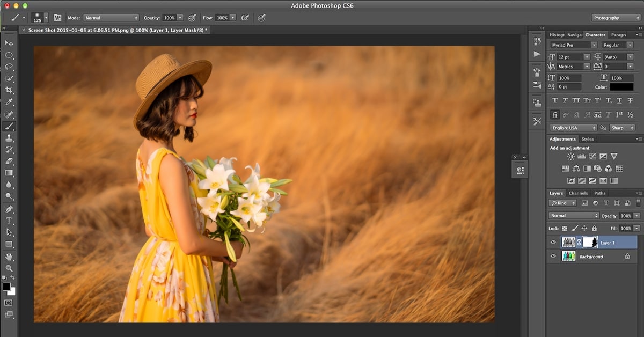
Task: Add a Levels adjustment
Action: point(582,157)
